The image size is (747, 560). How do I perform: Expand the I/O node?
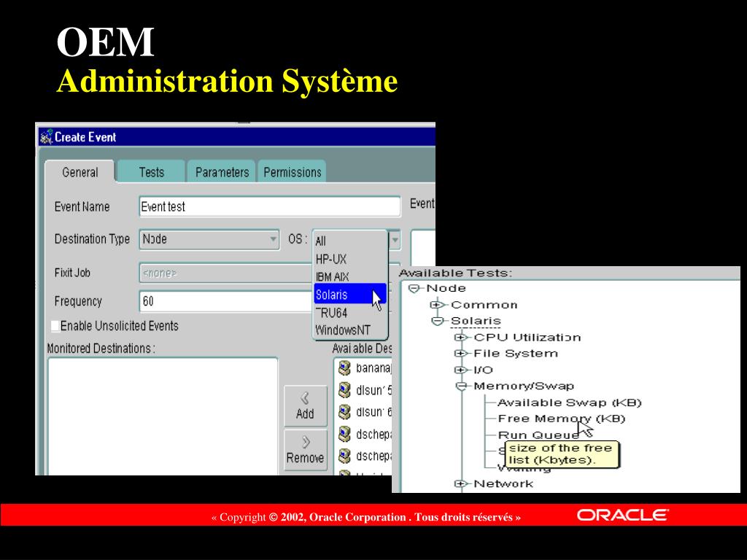tap(460, 370)
